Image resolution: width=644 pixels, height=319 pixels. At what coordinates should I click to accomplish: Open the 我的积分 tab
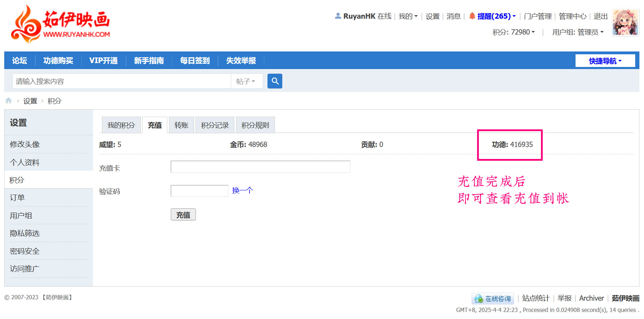pos(121,125)
